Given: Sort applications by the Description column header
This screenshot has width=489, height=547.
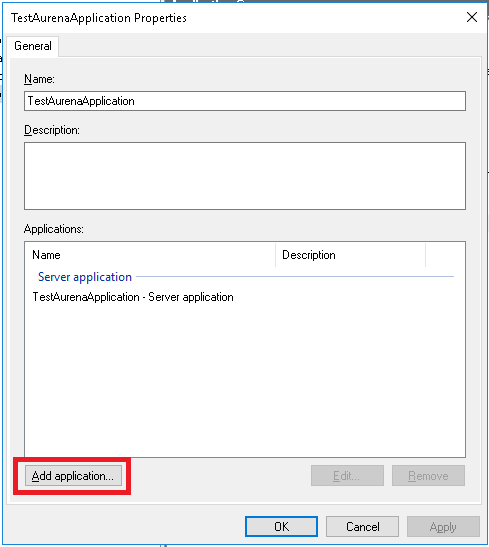Looking at the screenshot, I should click(x=351, y=255).
